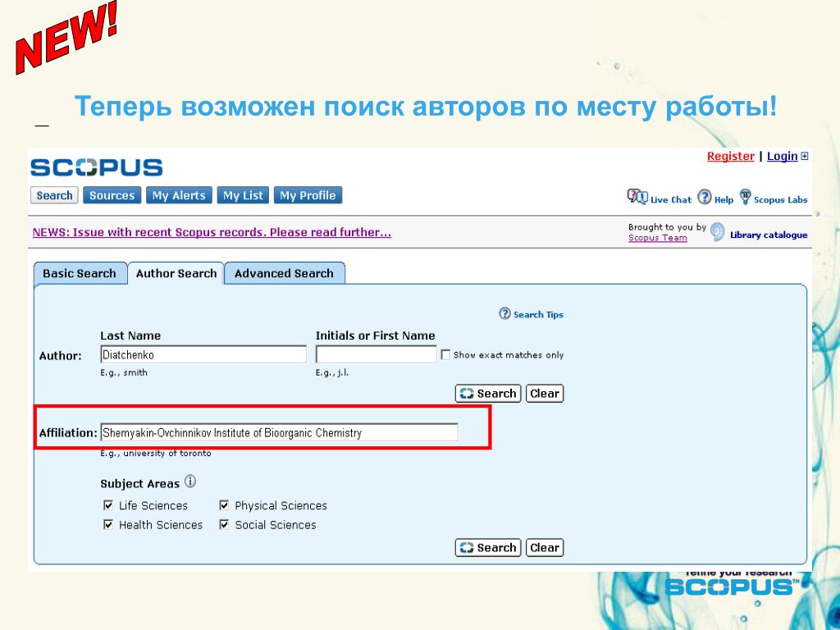The height and width of the screenshot is (630, 840).
Task: Click Search button beside author fields
Action: click(488, 394)
